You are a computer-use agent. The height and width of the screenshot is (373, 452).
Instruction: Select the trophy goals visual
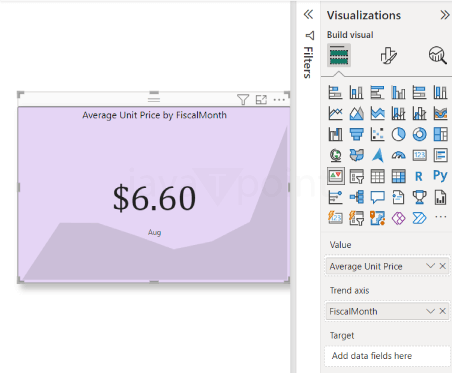tap(419, 197)
